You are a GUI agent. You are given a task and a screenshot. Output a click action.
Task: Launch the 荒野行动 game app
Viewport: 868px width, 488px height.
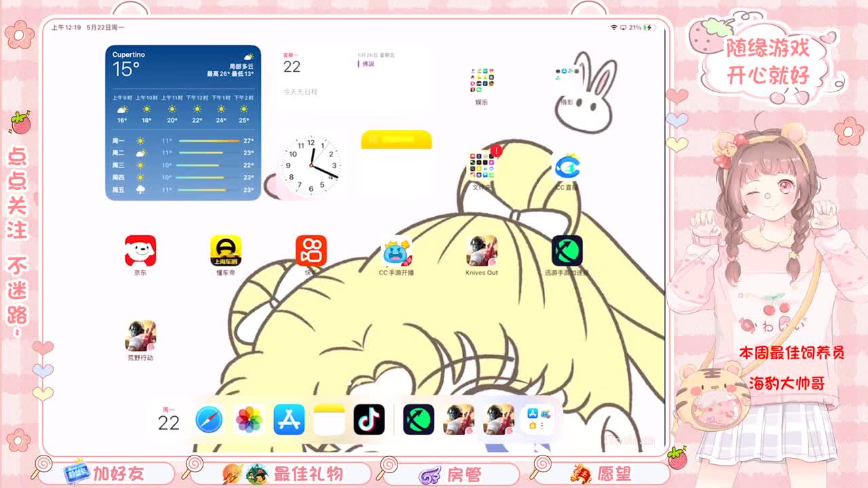pyautogui.click(x=140, y=336)
